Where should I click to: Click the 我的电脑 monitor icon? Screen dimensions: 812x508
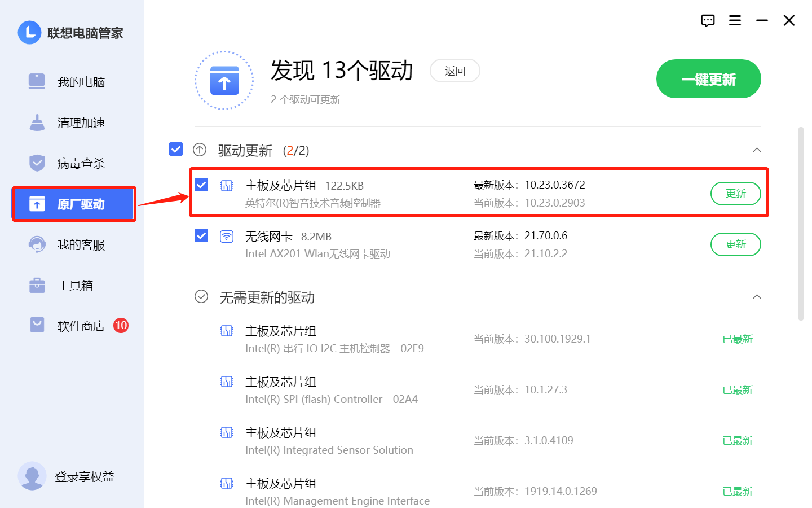[x=37, y=81]
